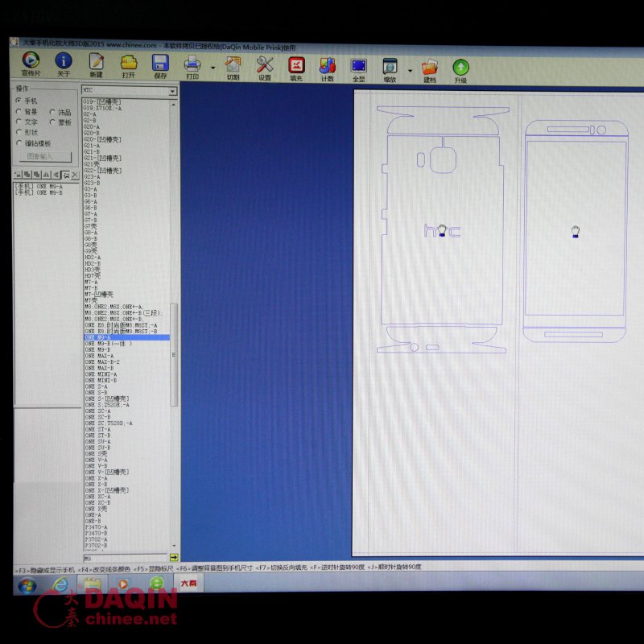
Task: Click the yellow arrow search button
Action: tap(174, 557)
